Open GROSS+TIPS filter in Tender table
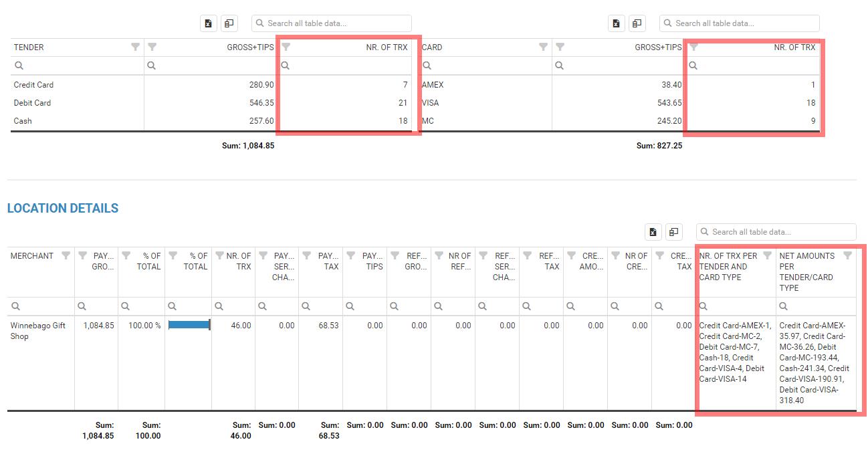The image size is (868, 454). click(x=152, y=47)
